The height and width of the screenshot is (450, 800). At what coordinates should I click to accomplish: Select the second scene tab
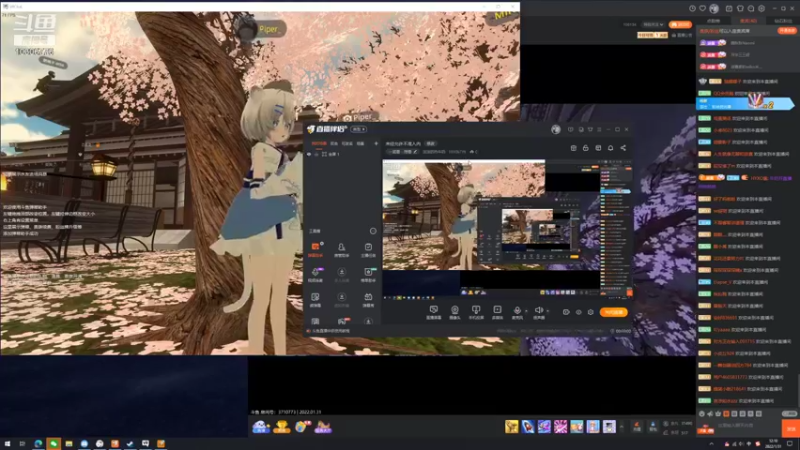click(334, 144)
